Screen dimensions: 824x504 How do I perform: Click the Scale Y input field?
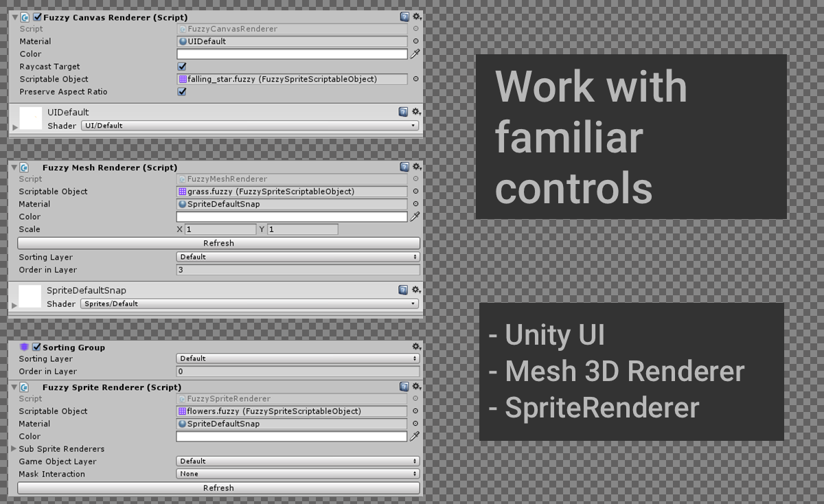303,229
